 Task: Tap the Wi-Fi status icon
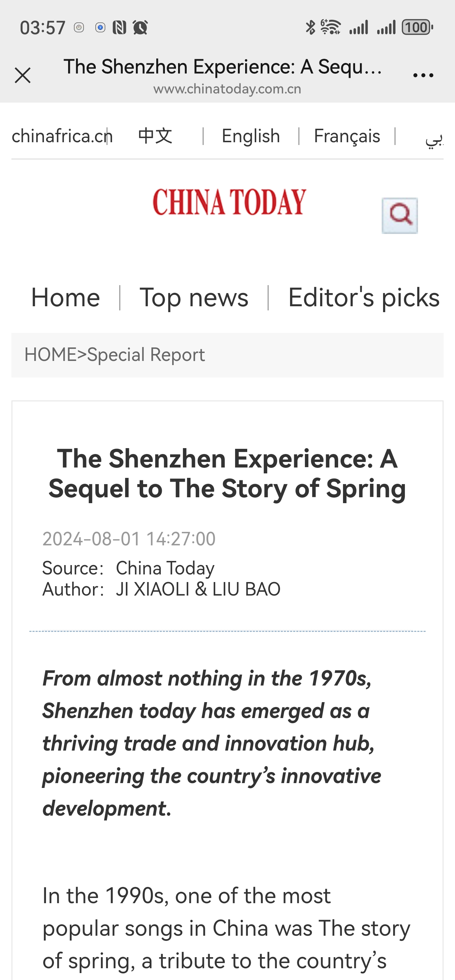coord(330,27)
